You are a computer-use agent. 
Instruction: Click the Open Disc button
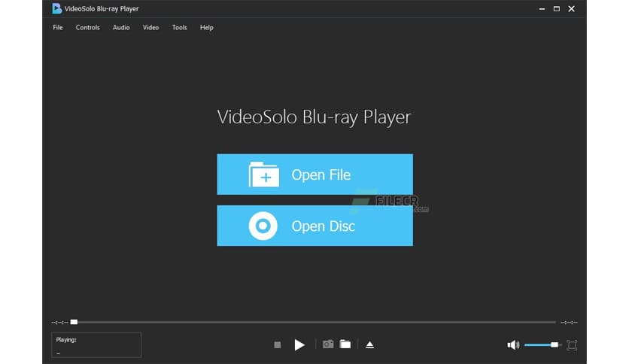click(x=315, y=226)
